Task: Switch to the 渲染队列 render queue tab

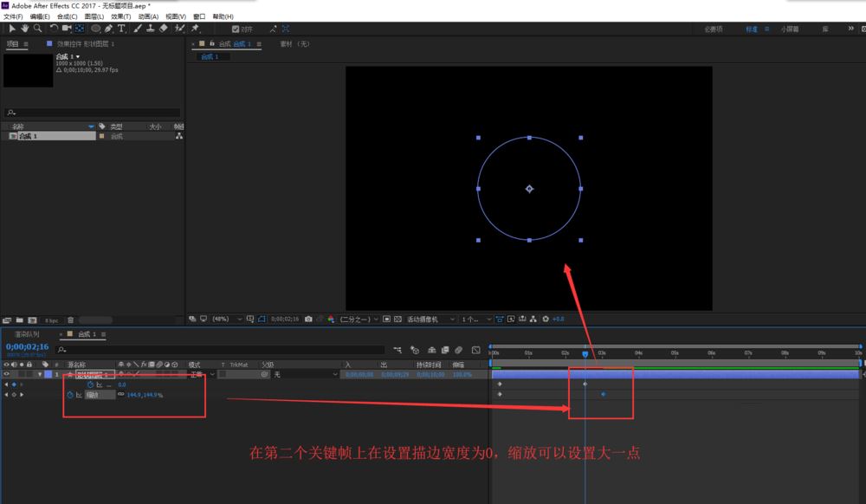Action: (x=27, y=334)
